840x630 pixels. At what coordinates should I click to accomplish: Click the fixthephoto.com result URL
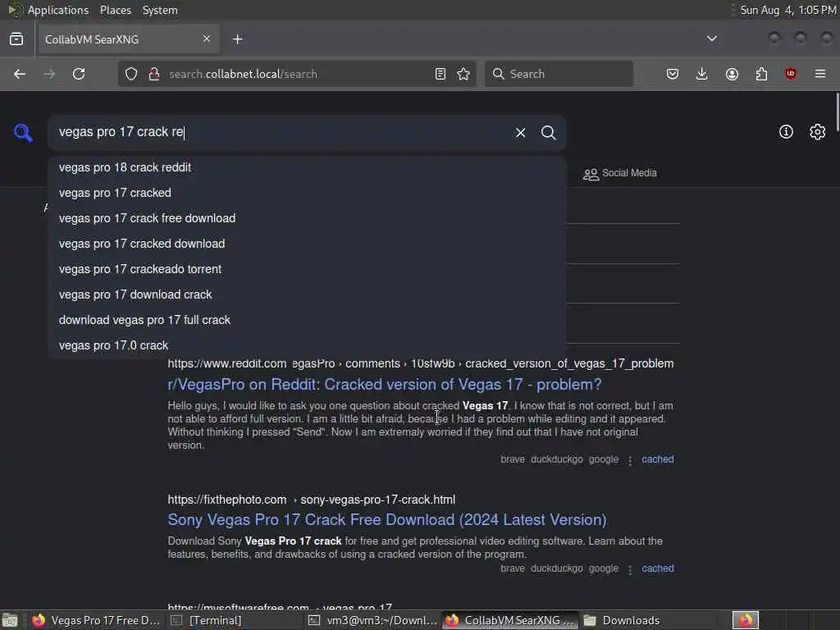[x=311, y=500]
